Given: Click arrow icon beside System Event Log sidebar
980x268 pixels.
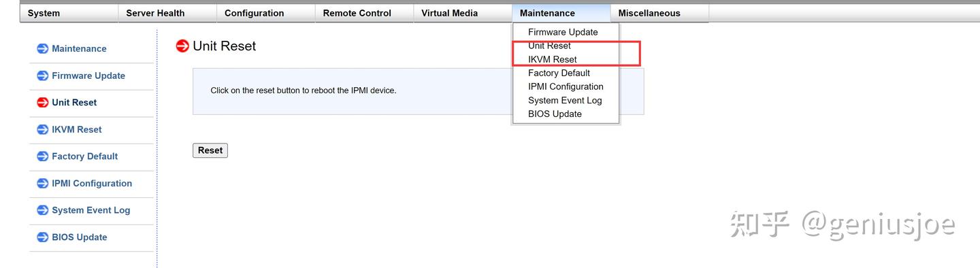Looking at the screenshot, I should click(42, 210).
